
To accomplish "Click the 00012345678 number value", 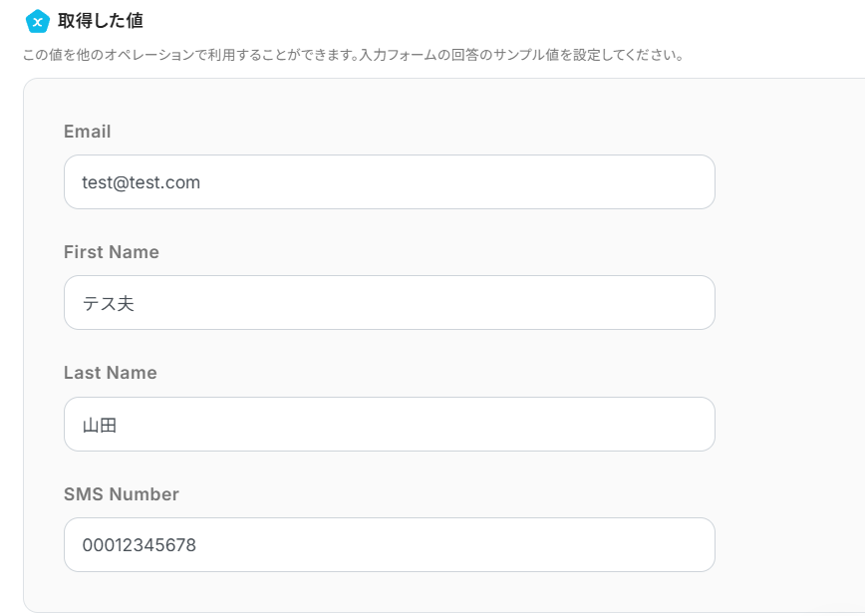I will [139, 546].
